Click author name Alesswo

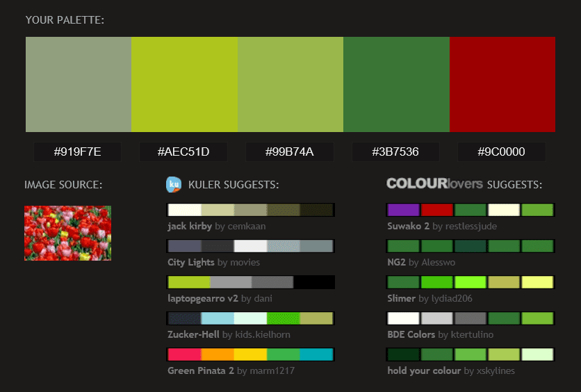(x=439, y=262)
